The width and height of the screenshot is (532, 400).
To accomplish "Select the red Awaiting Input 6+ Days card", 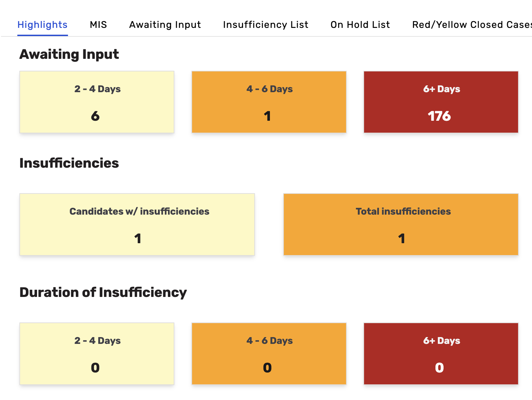I will click(x=441, y=102).
